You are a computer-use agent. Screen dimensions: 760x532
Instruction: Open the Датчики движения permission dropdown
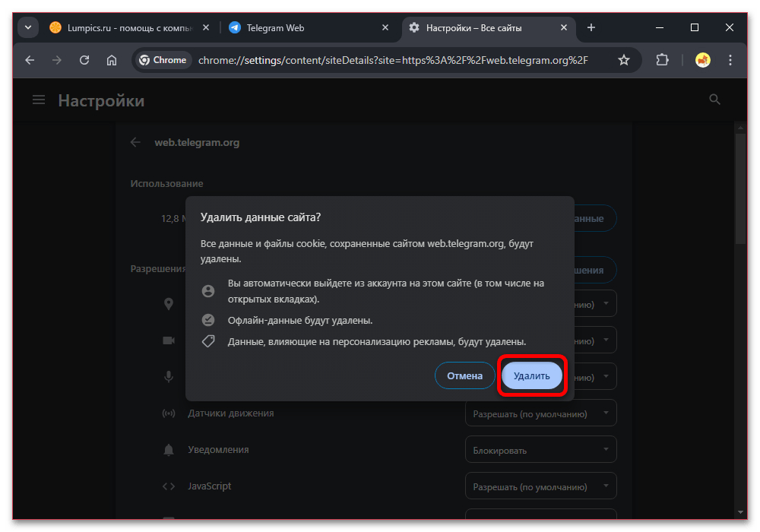click(x=540, y=414)
